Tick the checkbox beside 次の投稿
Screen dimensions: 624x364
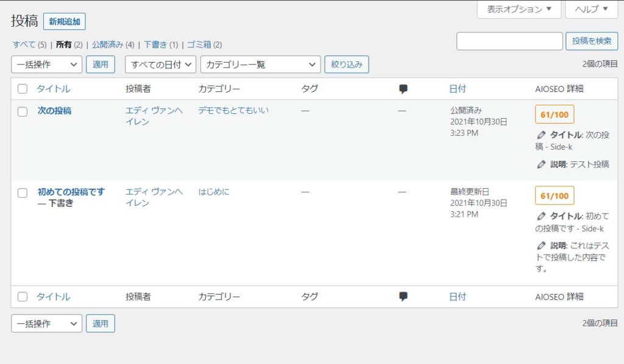coord(23,111)
